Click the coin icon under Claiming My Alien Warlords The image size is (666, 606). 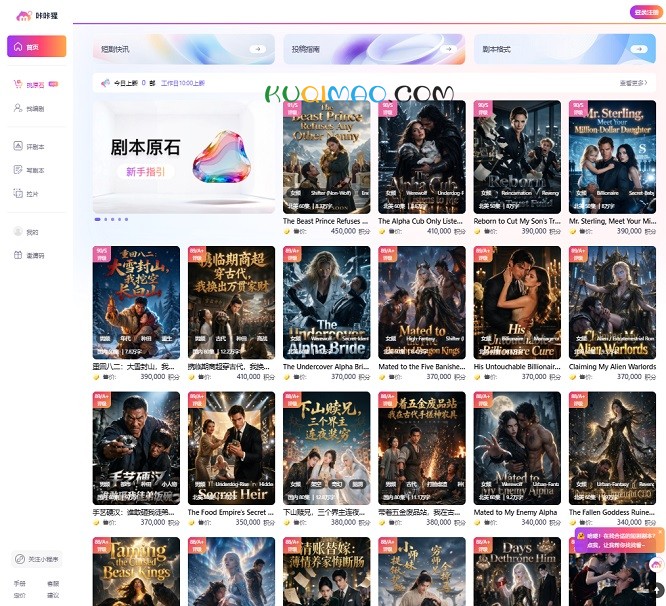(572, 377)
